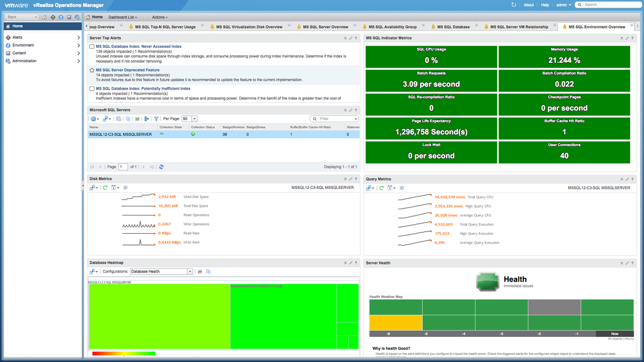644x362 pixels.
Task: Toggle checkbox for Never Accessed Index alert
Action: coord(92,47)
